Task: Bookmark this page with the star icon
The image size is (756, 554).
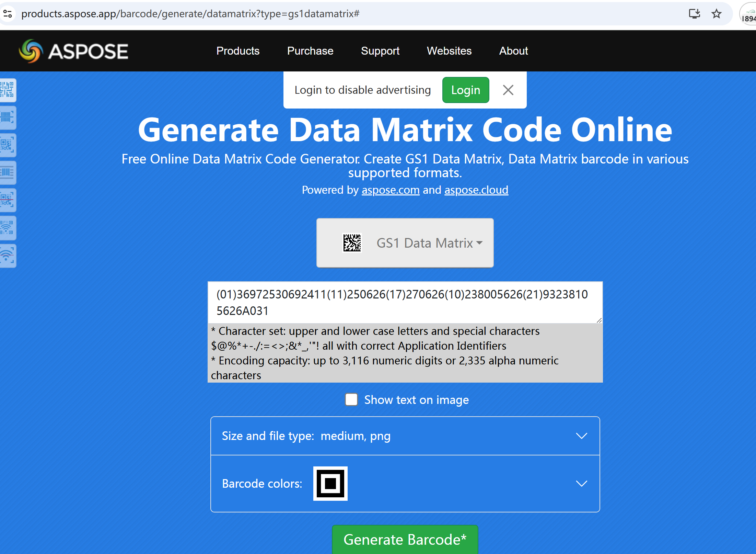Action: tap(717, 14)
